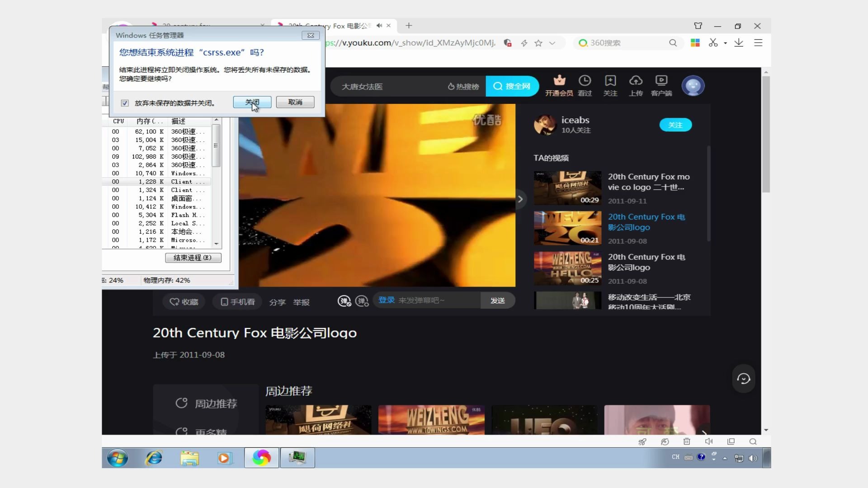Open Windows Explorer folder on the taskbar
The height and width of the screenshot is (488, 868).
(189, 458)
